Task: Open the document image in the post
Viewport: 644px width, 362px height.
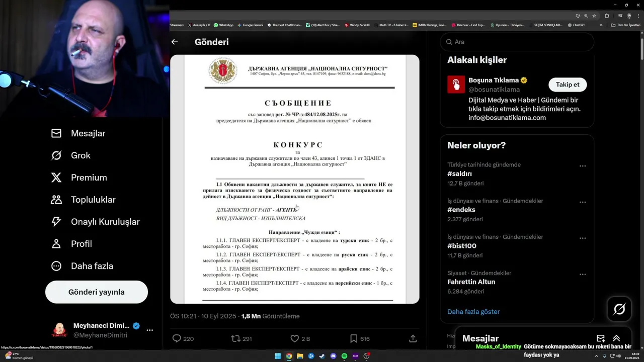Action: coord(295,179)
